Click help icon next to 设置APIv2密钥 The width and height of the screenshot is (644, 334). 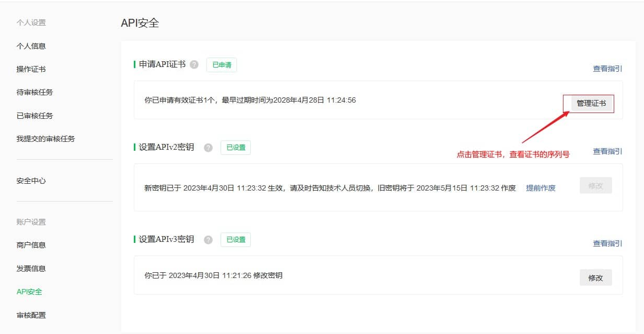[208, 148]
